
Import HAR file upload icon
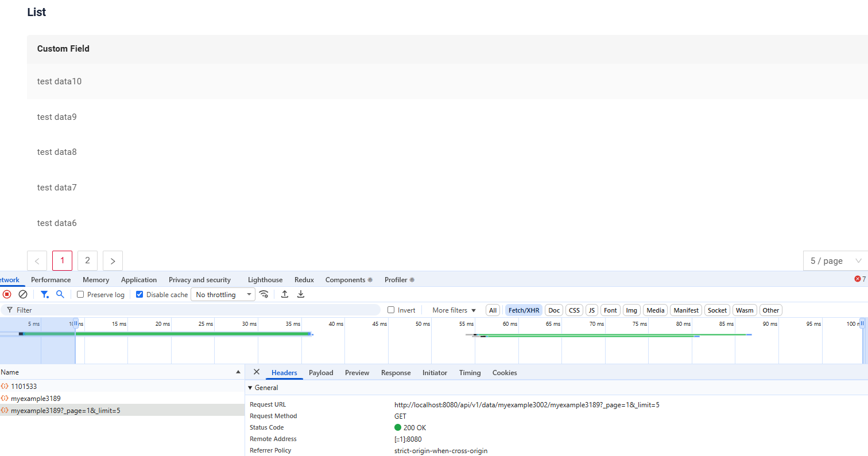click(285, 294)
